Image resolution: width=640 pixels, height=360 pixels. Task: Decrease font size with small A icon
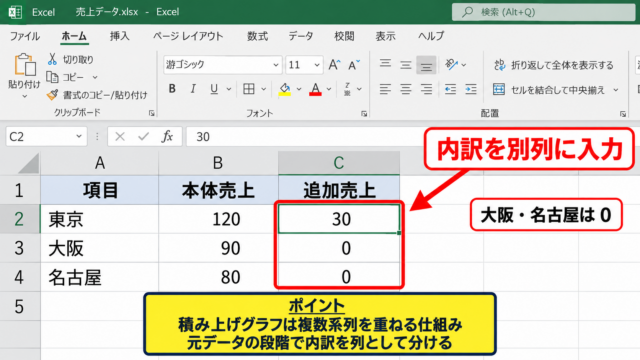coord(354,64)
